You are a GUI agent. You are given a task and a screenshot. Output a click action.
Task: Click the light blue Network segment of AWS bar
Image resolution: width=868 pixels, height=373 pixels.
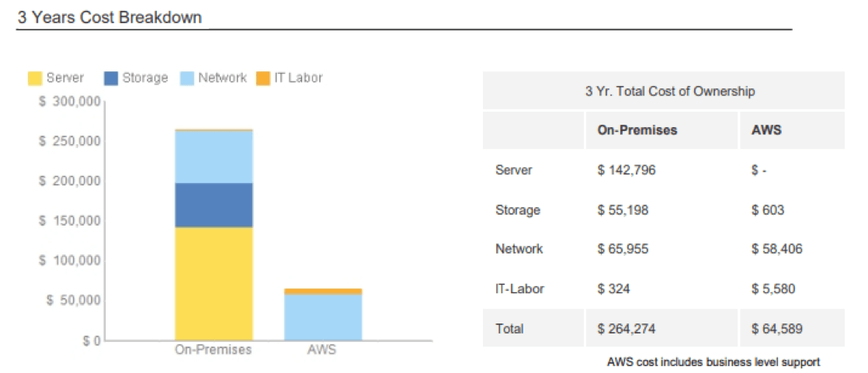click(322, 317)
